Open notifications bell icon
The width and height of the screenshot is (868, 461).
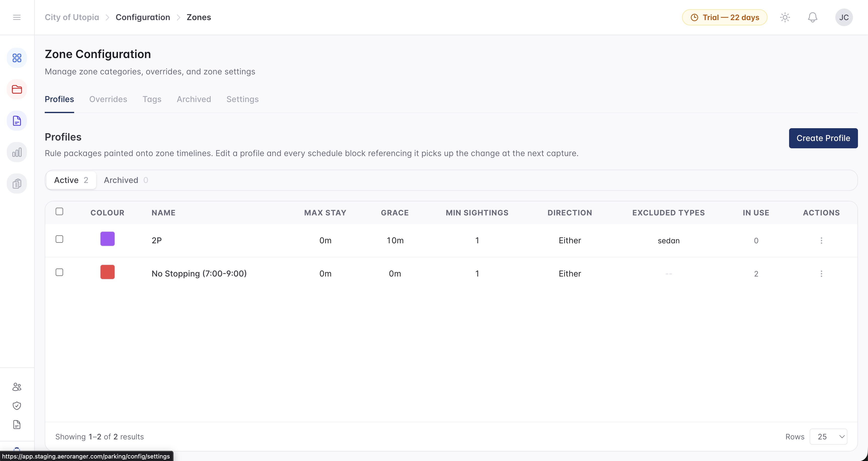tap(813, 17)
